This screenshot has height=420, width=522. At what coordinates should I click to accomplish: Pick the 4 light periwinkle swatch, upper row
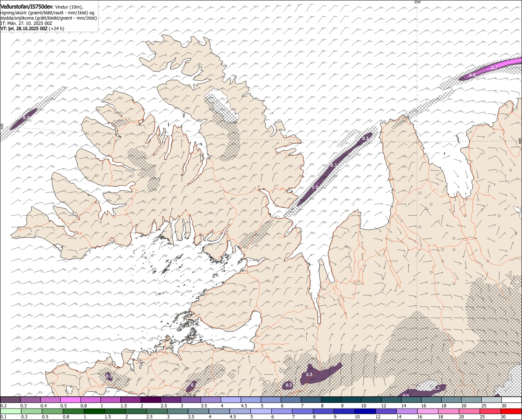(231, 400)
